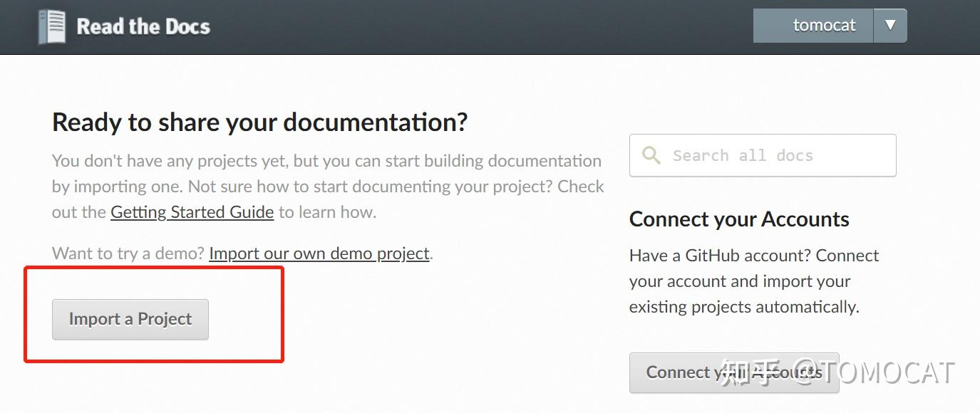Expand the dropdown arrow beside tomocat
980x413 pixels.
click(x=889, y=26)
